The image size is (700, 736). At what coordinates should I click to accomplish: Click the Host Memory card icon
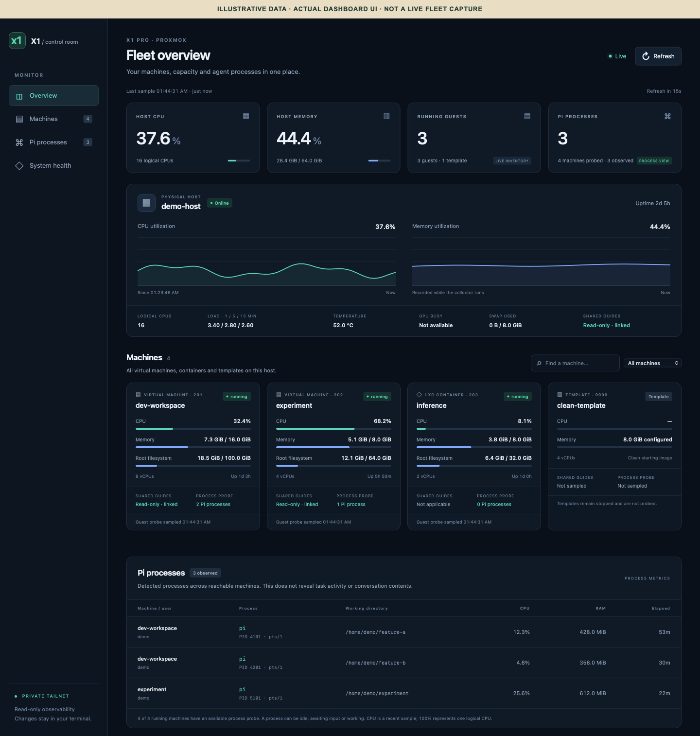click(386, 116)
